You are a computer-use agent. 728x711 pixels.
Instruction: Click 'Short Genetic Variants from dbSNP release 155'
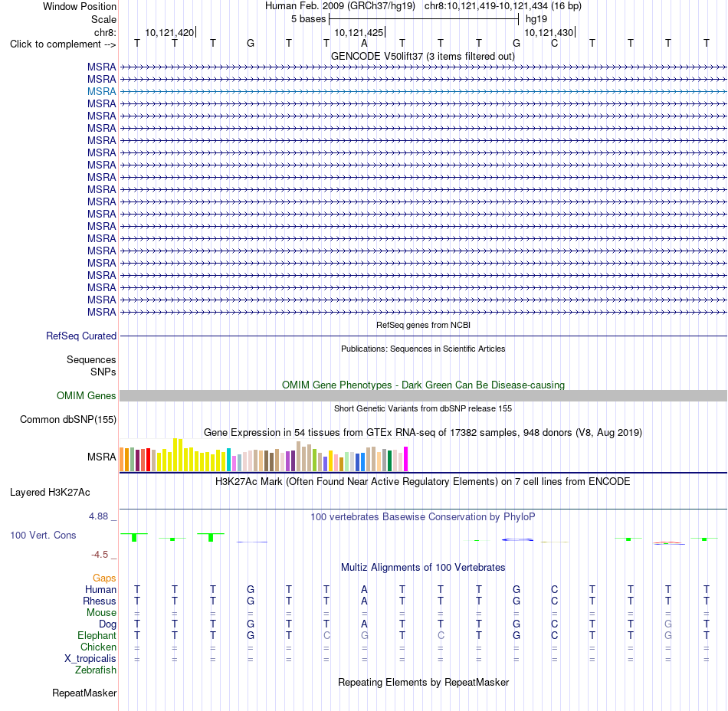pos(423,408)
